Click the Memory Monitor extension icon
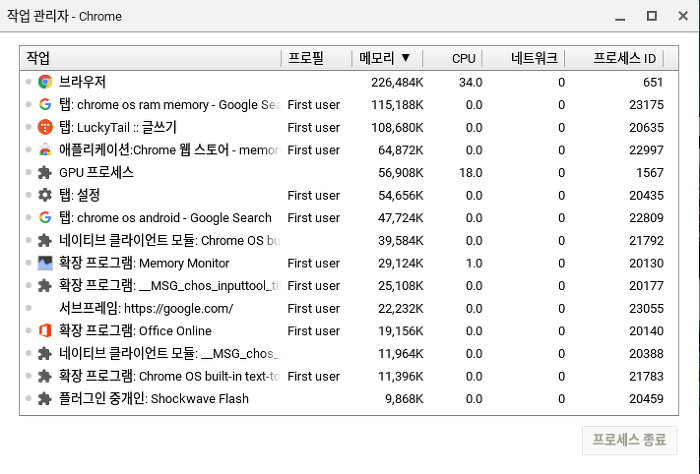 coord(45,263)
